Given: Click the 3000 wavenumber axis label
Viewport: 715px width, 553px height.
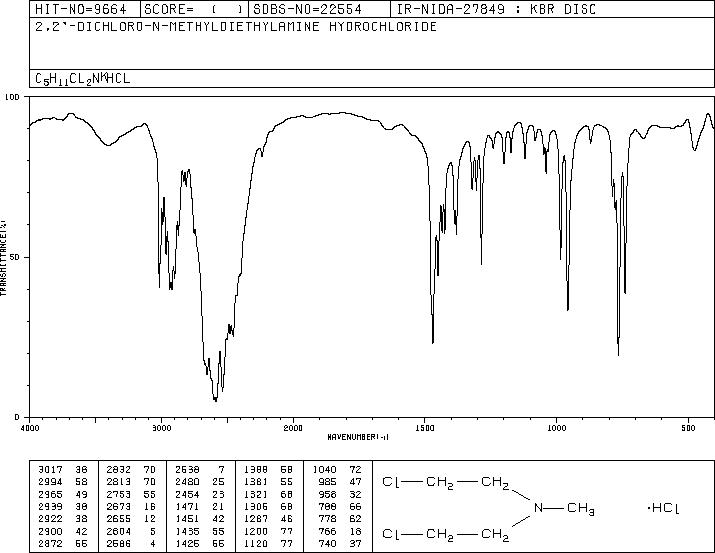Looking at the screenshot, I should pyautogui.click(x=161, y=428).
